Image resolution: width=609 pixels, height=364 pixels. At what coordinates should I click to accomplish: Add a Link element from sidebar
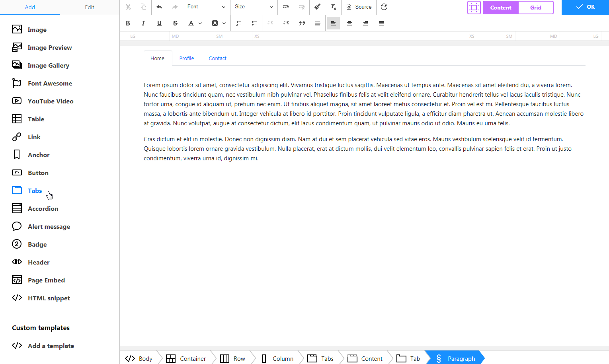(26, 137)
